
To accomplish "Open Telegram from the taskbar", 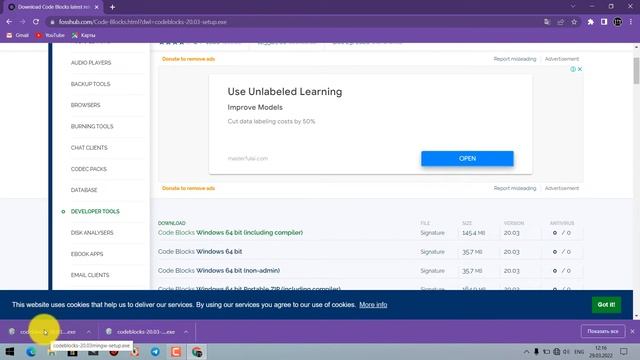I will (x=156, y=352).
